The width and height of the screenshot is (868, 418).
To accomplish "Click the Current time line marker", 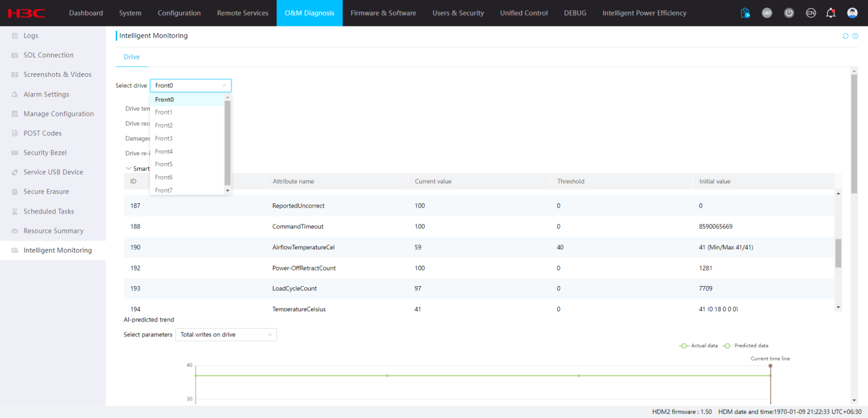I will [x=770, y=366].
